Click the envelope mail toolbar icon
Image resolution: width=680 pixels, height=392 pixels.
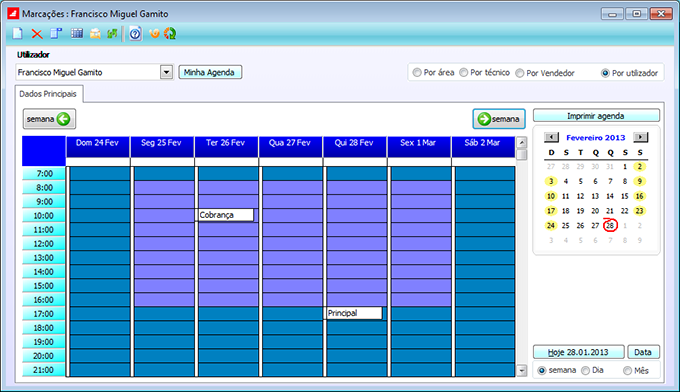coord(95,33)
